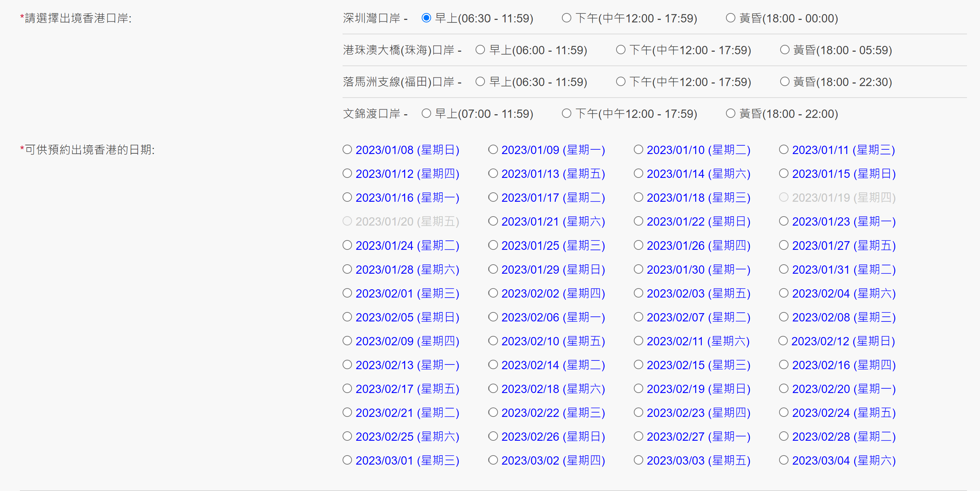980x491 pixels.
Task: Select date 2023/02/05 (星期日)
Action: click(x=347, y=317)
